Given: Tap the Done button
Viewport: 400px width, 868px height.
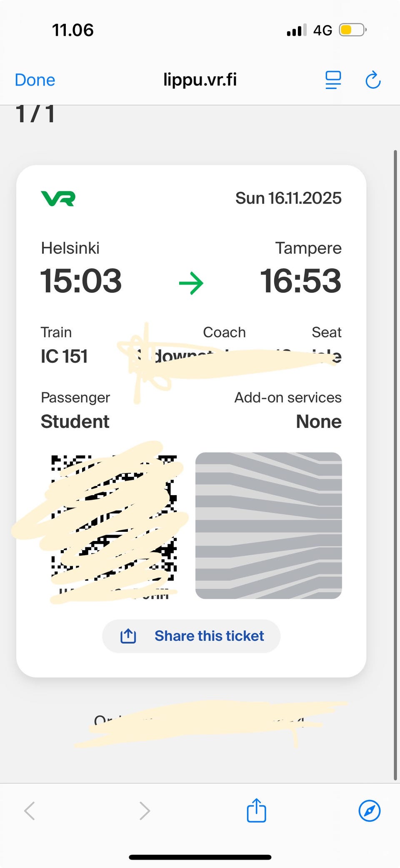Looking at the screenshot, I should 35,80.
